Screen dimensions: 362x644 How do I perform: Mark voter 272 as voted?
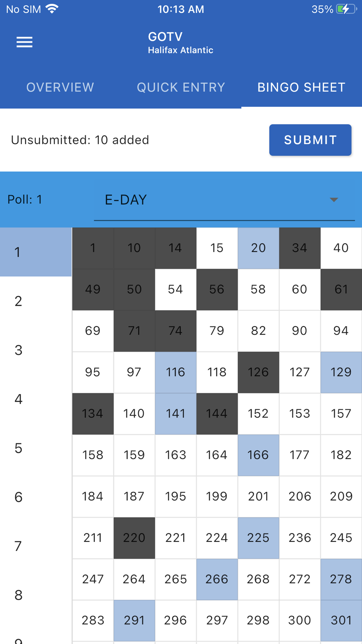coord(299,579)
